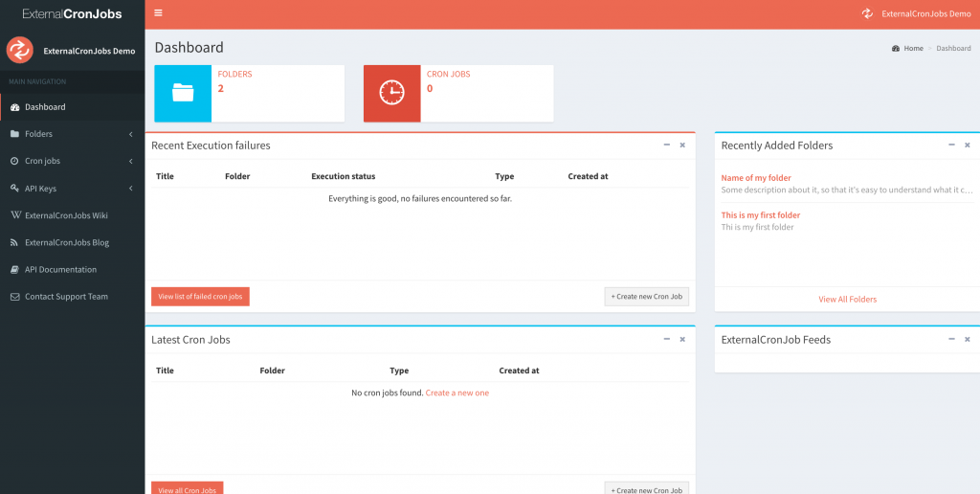Click 'Title' header in failures table
The image size is (980, 494).
[165, 176]
